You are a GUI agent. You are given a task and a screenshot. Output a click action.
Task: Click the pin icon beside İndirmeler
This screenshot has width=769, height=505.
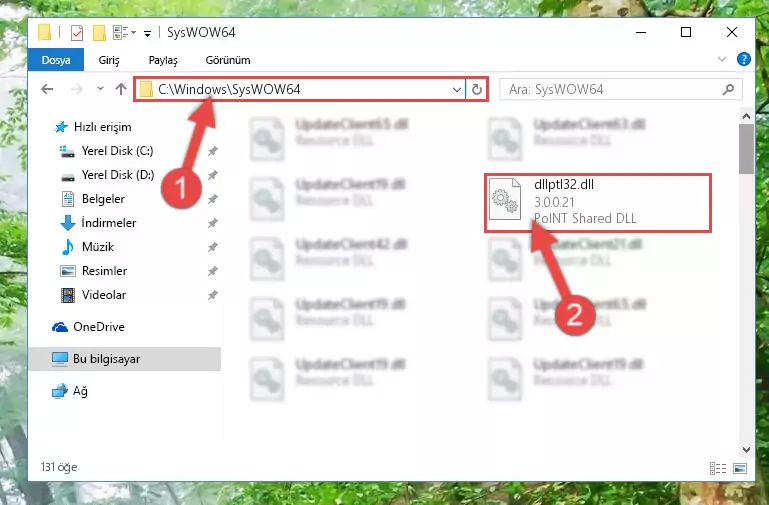[x=212, y=223]
